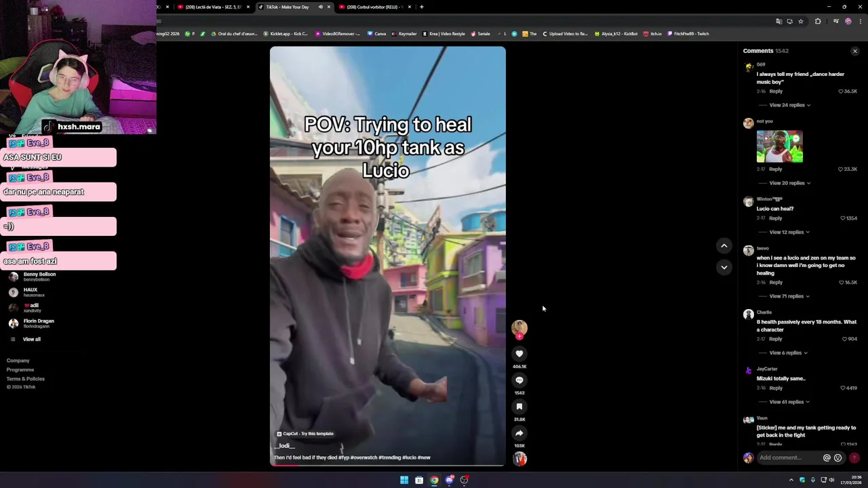Open the Terms & Policies footer link
868x488 pixels.
[x=26, y=379]
